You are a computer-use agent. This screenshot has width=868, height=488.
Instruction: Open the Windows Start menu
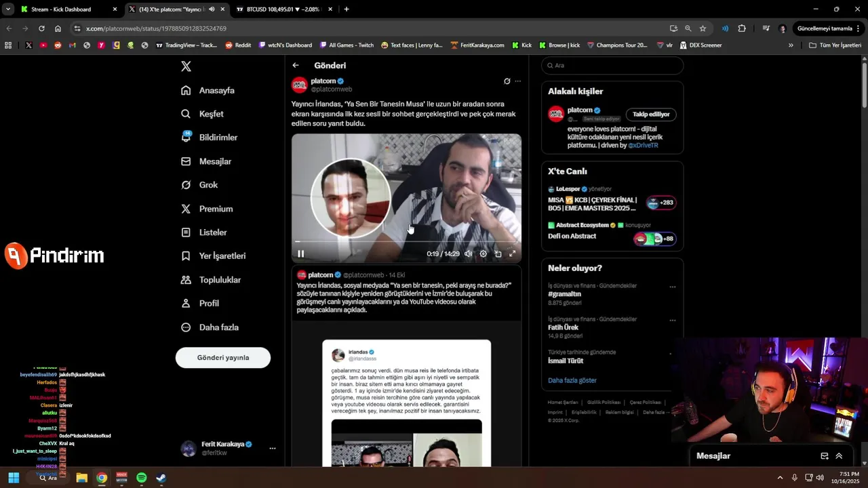(x=14, y=478)
